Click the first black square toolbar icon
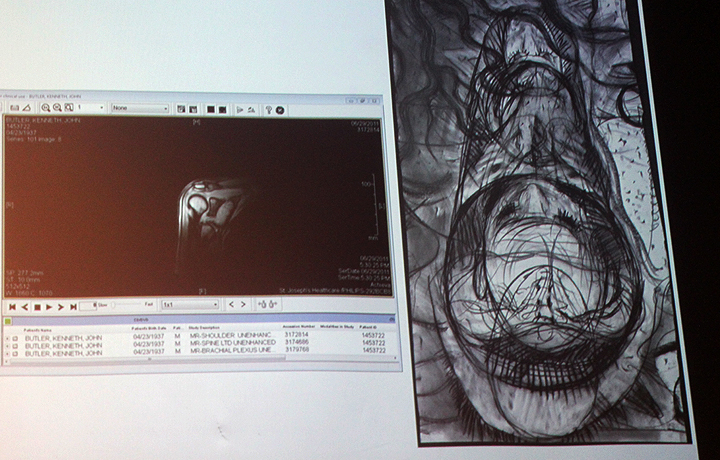The height and width of the screenshot is (460, 720). point(211,109)
